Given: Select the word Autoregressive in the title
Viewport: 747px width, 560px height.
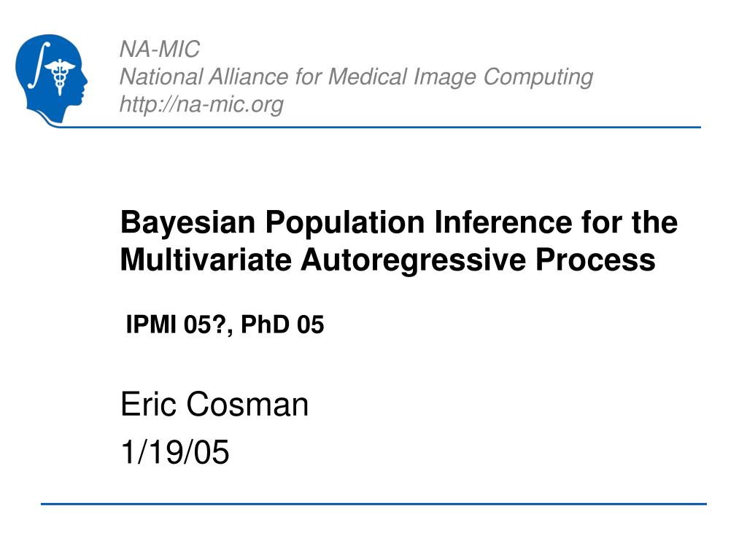Looking at the screenshot, I should [413, 260].
